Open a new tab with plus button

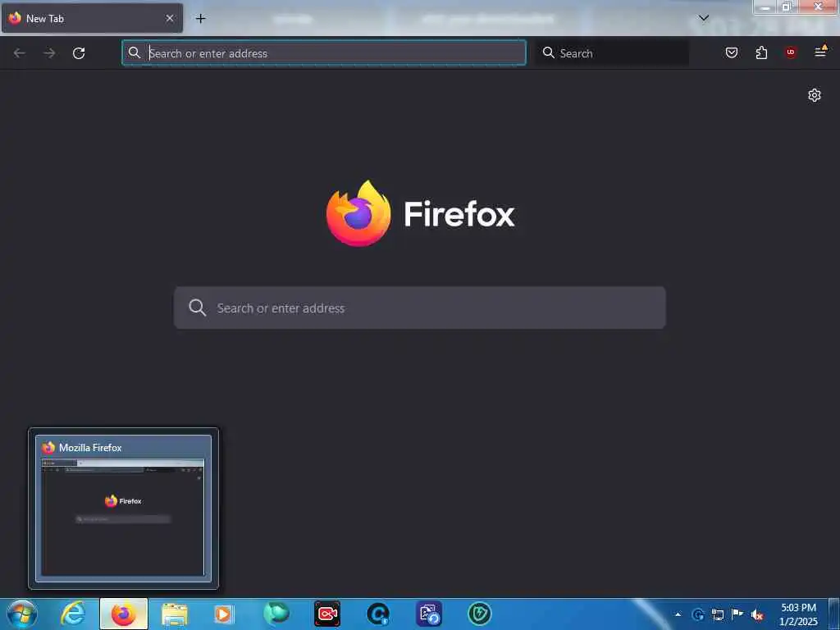tap(200, 19)
